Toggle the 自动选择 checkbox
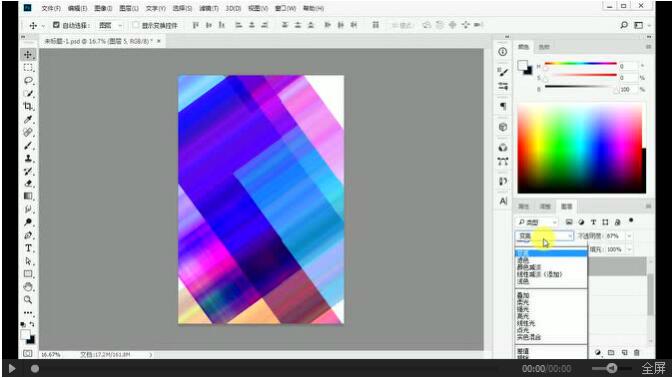This screenshot has height=378, width=672. click(56, 25)
